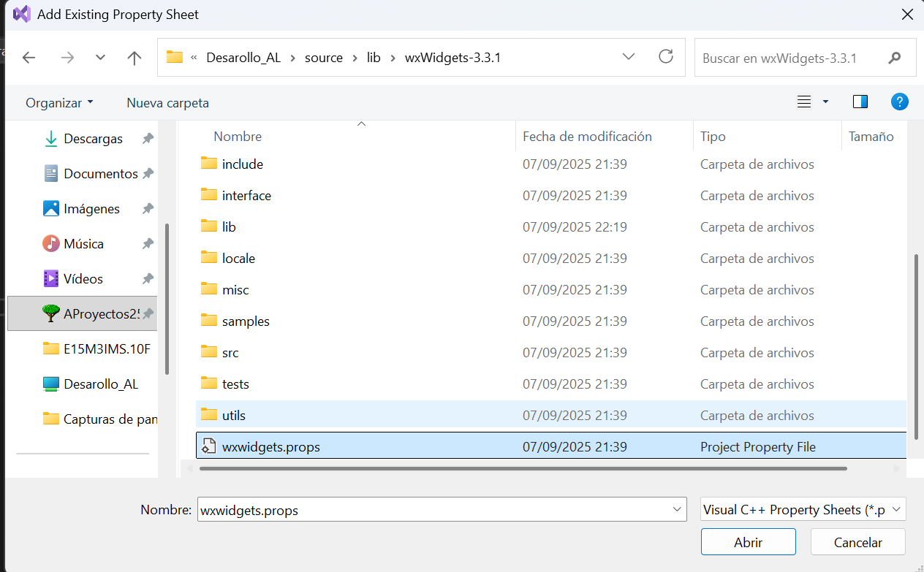The image size is (924, 572).
Task: Open the Visual C++ Property Sheets filter
Action: (803, 509)
